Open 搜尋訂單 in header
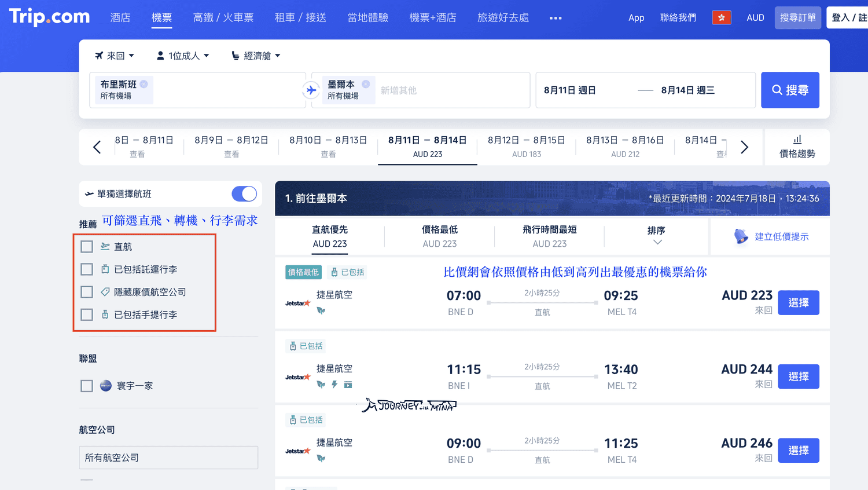 tap(798, 18)
